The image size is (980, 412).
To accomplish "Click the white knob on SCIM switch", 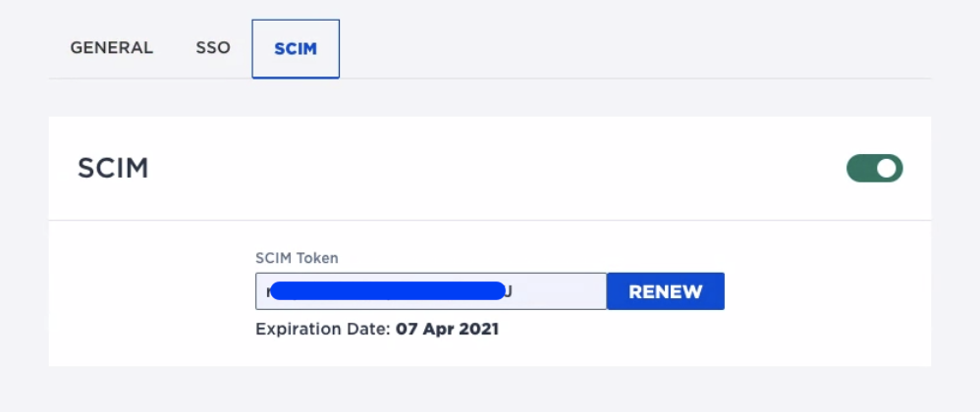I will tap(887, 169).
